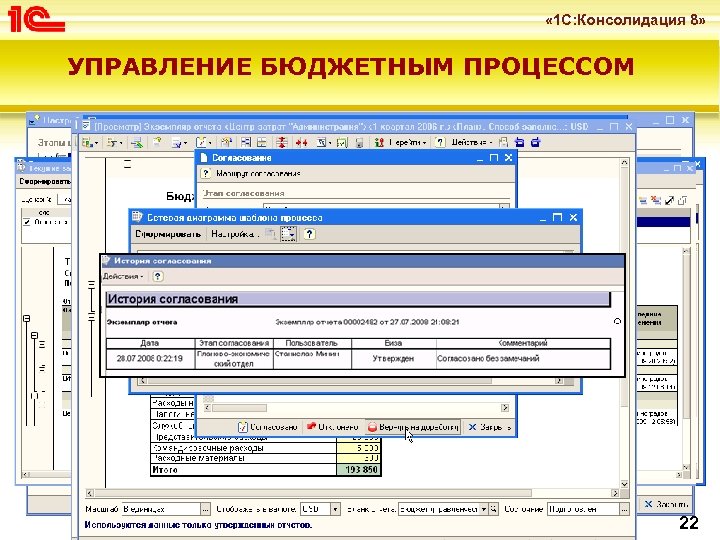Click the people icon before Перейти

(x=379, y=143)
